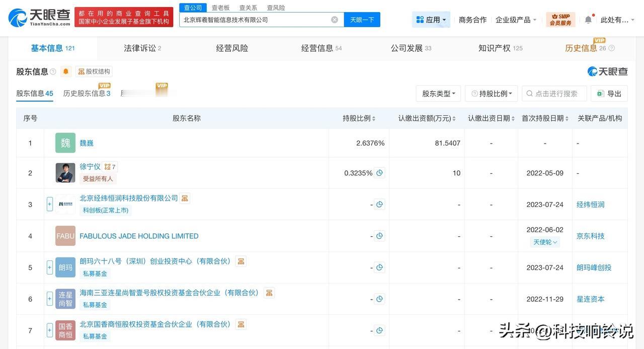This screenshot has width=644, height=349.
Task: Click the pie chart icon in 朗玛六十八号 row
Action: (x=379, y=267)
